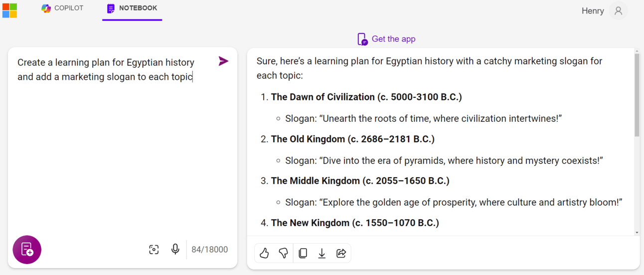
Task: Click the export download icon
Action: (322, 254)
